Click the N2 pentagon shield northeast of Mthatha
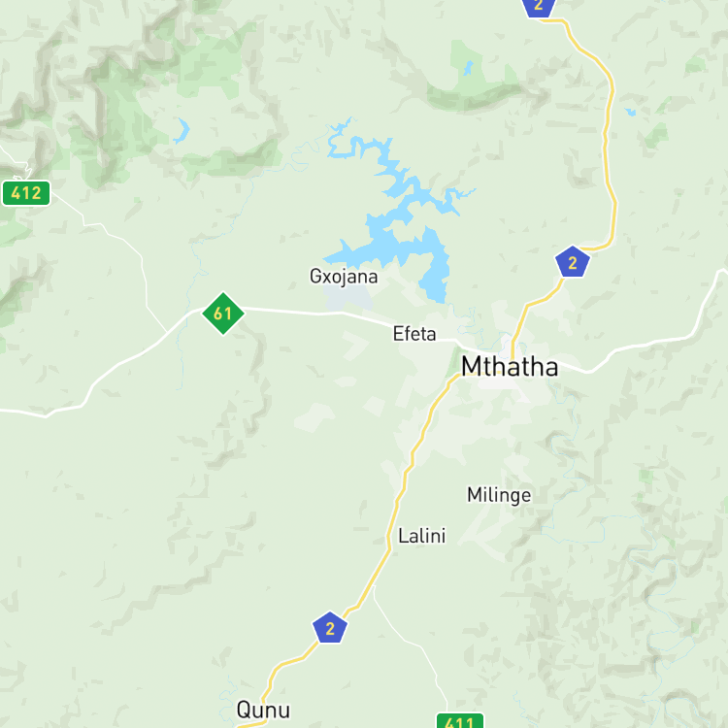728x728 pixels. [573, 262]
